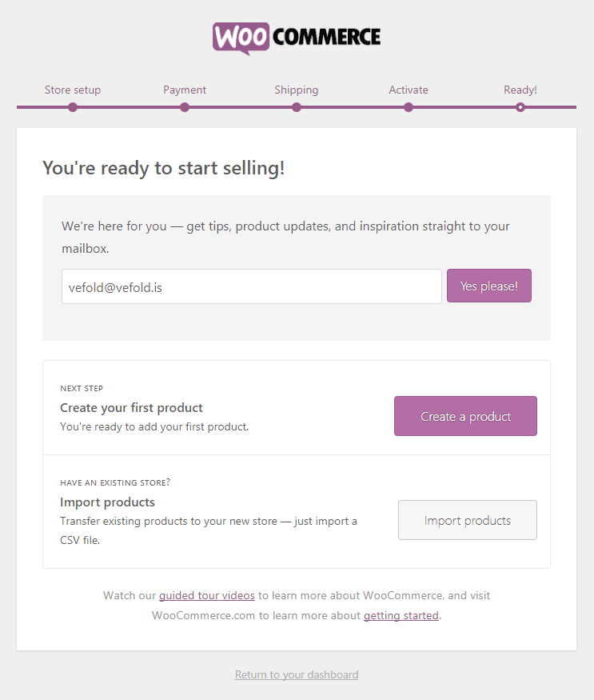Select the Payment step label
Image resolution: width=594 pixels, height=700 pixels.
click(x=185, y=90)
